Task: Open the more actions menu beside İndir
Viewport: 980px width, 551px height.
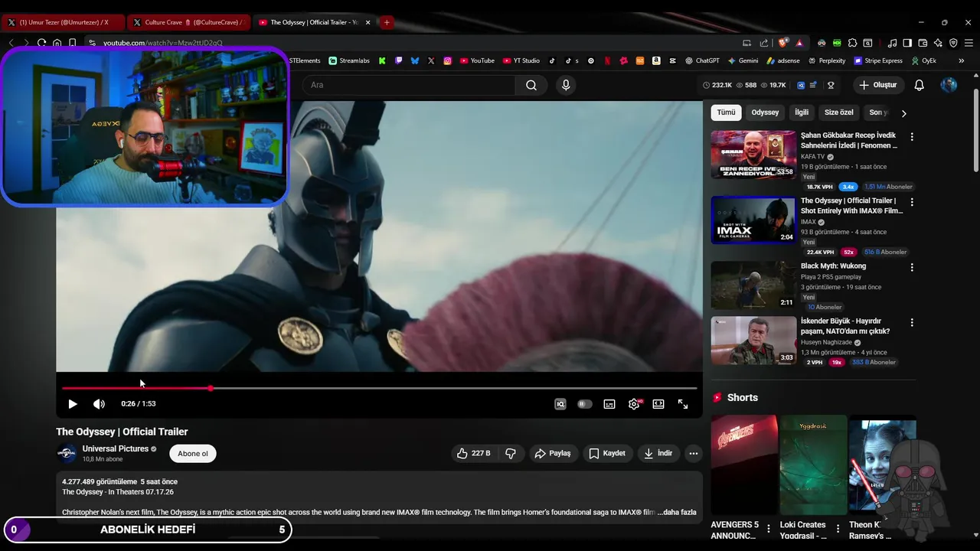Action: 694,453
